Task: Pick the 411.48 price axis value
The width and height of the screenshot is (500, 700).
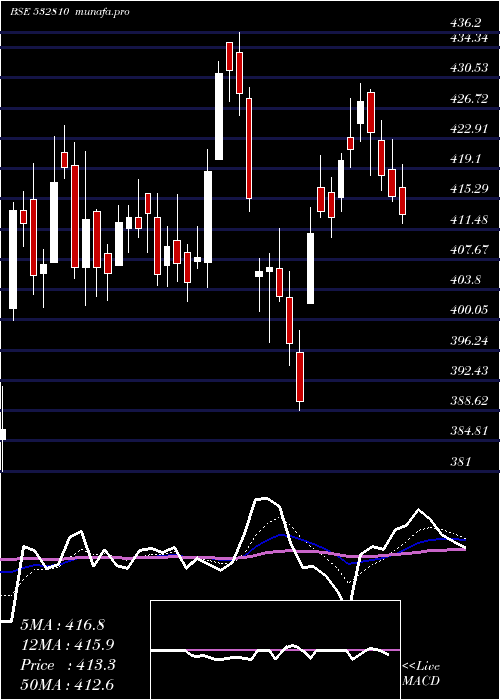Action: coord(467,220)
